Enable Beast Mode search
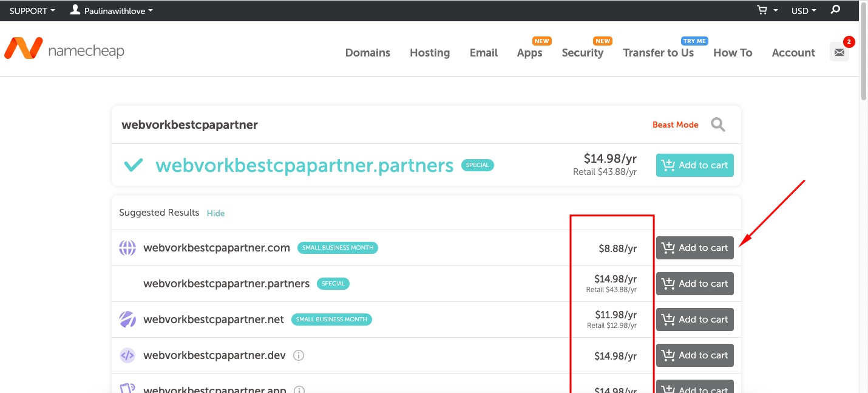868x393 pixels. pyautogui.click(x=675, y=125)
